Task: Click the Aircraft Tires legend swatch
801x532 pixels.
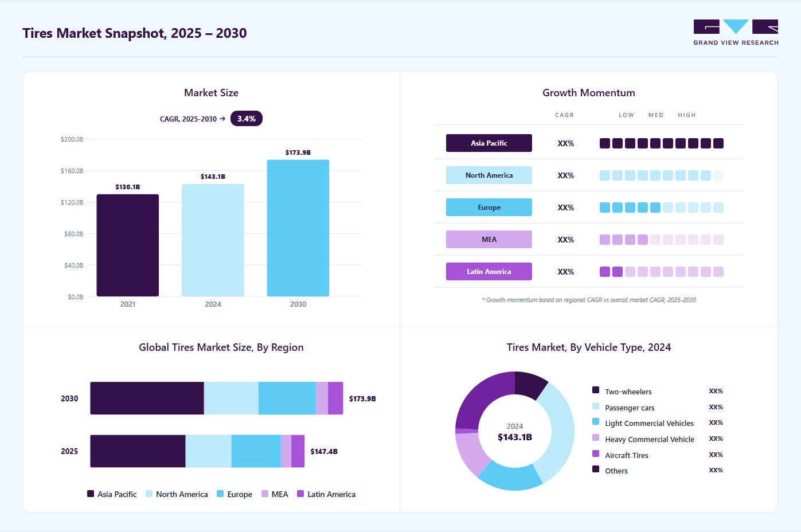Action: [x=596, y=453]
